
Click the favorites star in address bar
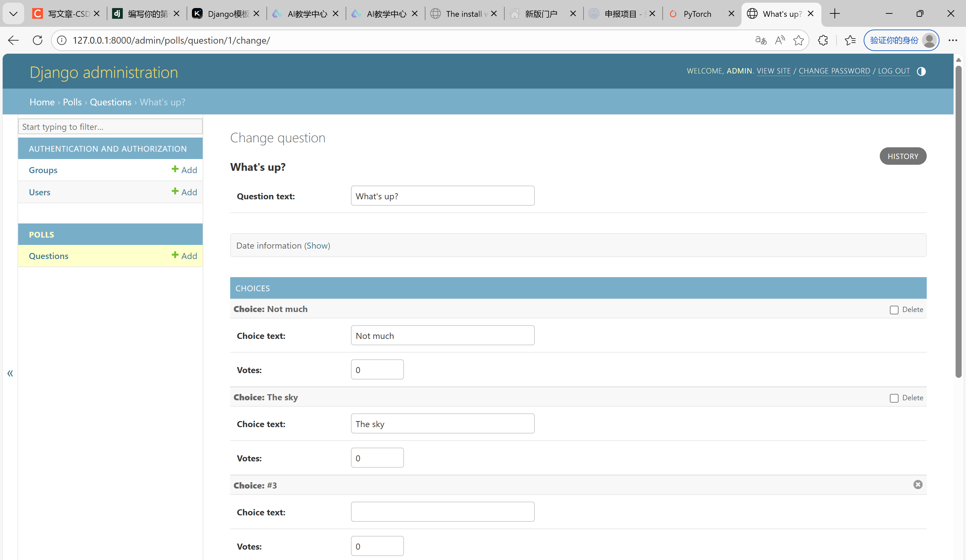[798, 40]
